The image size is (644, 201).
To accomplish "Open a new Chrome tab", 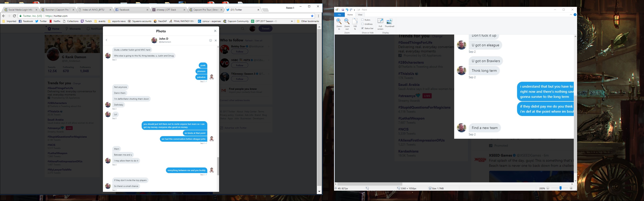I will pyautogui.click(x=265, y=10).
